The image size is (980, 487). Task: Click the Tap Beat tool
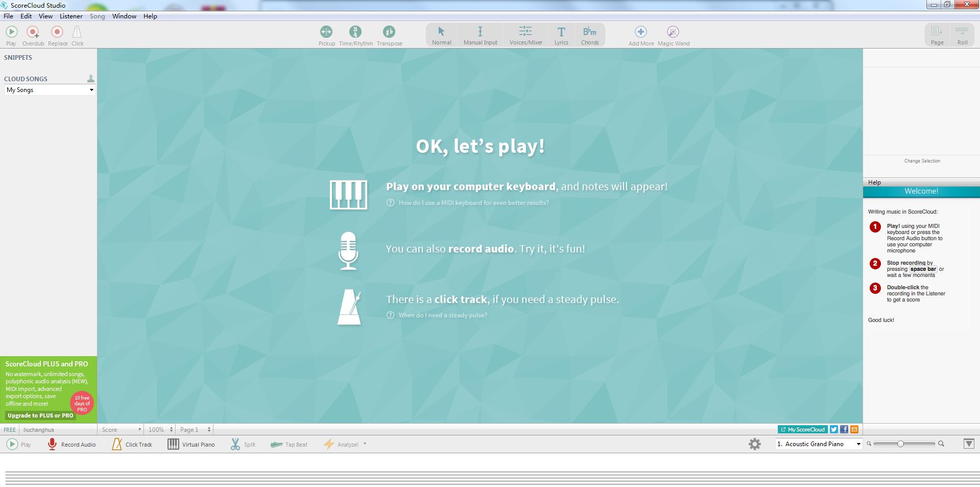289,445
